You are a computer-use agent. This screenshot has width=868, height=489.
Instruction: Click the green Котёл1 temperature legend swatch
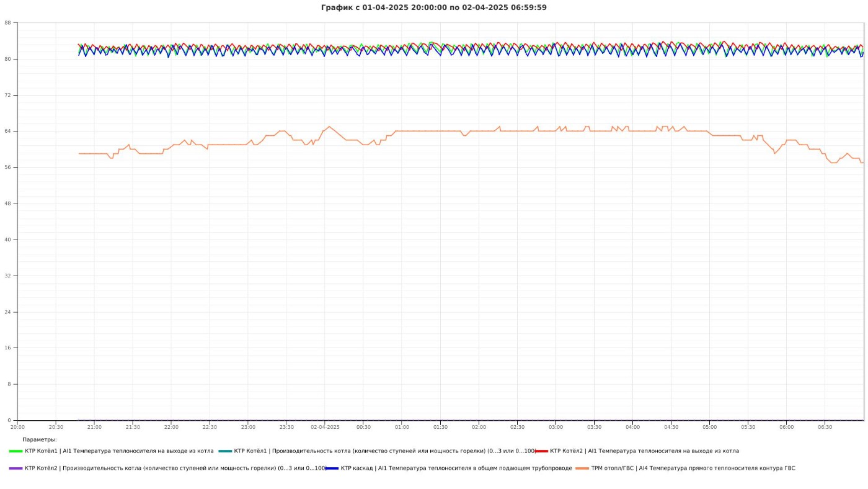point(15,451)
